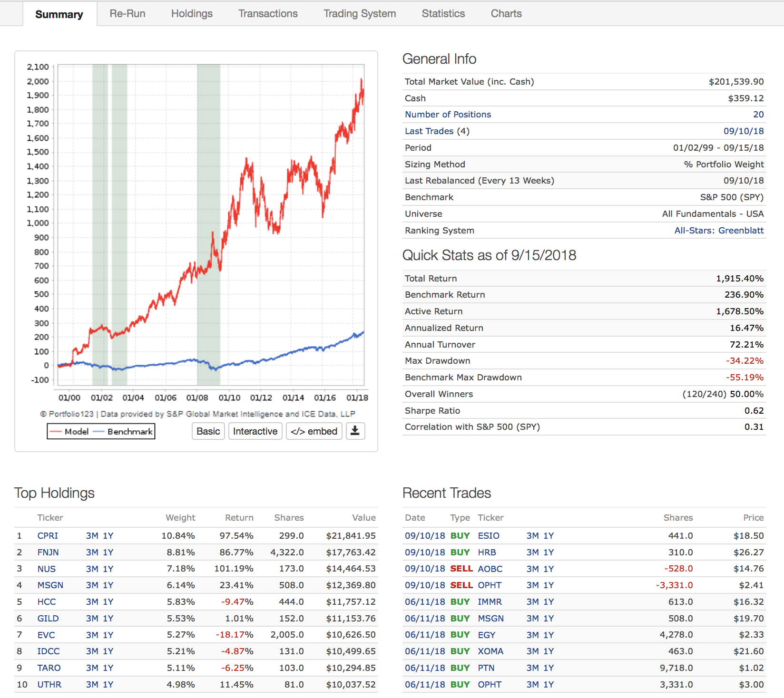Click the 09/10/18 date of HRB trade
This screenshot has width=784, height=698.
(425, 553)
